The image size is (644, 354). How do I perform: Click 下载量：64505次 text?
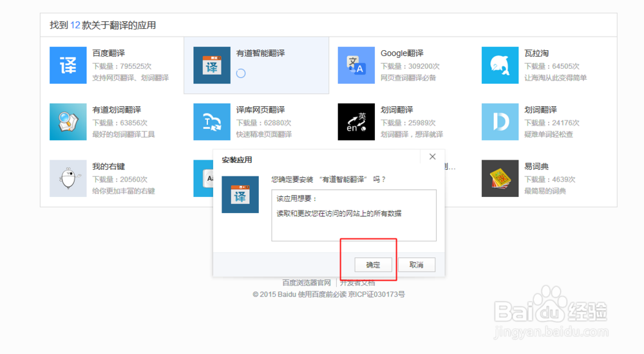[552, 66]
